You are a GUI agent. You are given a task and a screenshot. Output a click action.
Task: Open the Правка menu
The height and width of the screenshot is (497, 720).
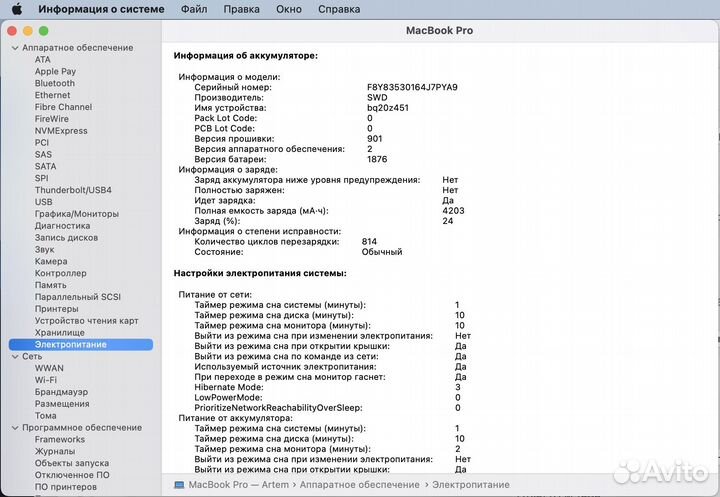(x=242, y=9)
